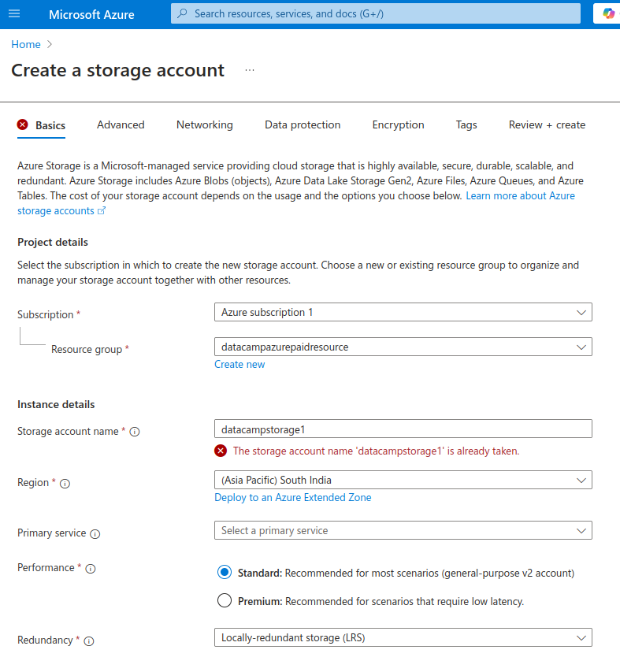Click the Redundancy field label
This screenshot has height=672, width=620.
pyautogui.click(x=45, y=640)
